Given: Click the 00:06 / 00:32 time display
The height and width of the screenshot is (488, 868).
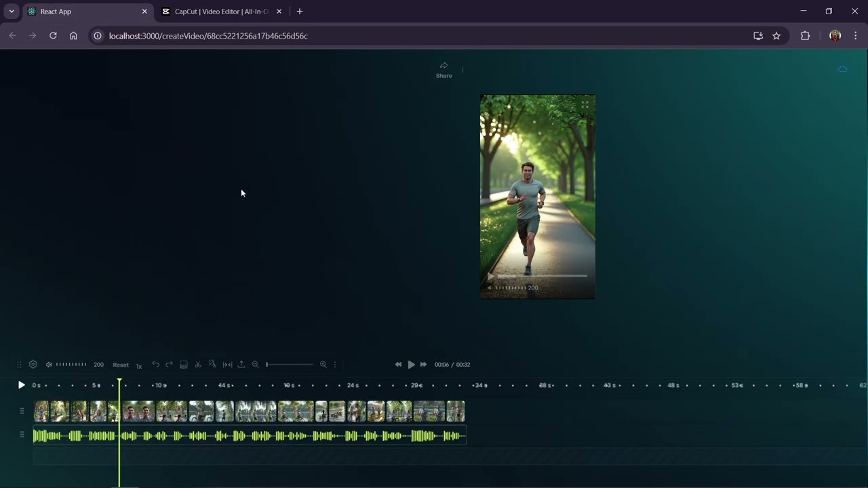Looking at the screenshot, I should tap(452, 365).
